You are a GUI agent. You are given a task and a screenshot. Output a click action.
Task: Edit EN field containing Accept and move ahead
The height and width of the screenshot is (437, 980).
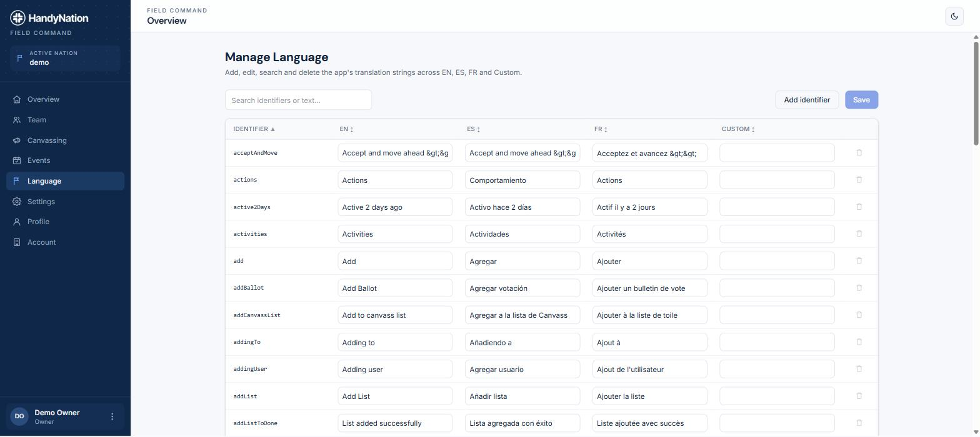pos(395,153)
